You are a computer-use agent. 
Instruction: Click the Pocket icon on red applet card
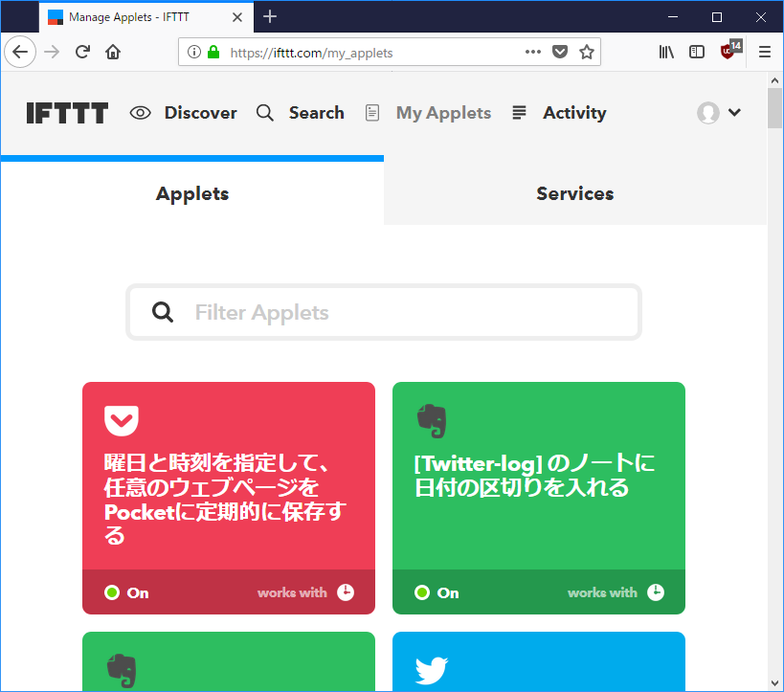click(x=122, y=420)
